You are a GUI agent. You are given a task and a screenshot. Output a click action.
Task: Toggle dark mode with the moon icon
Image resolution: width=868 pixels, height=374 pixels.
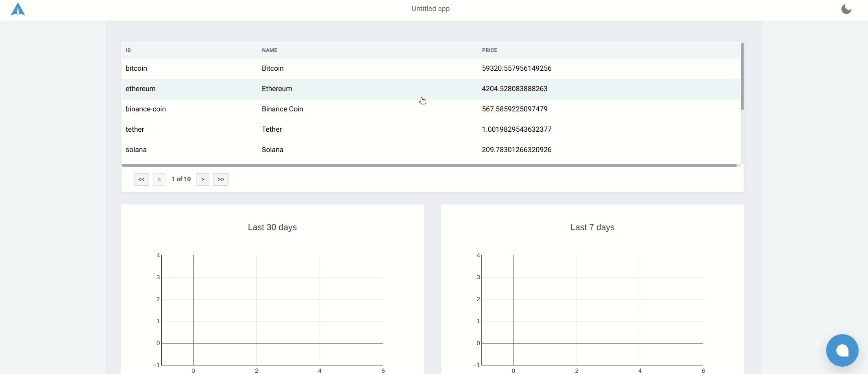click(x=846, y=9)
